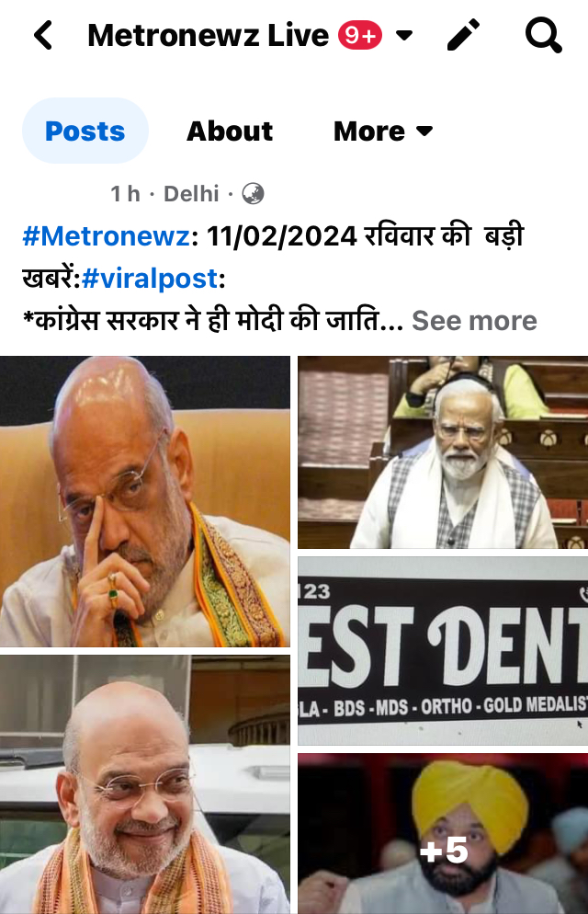Image resolution: width=588 pixels, height=914 pixels.
Task: Open photo of smiling man with scarf
Action: point(145,784)
